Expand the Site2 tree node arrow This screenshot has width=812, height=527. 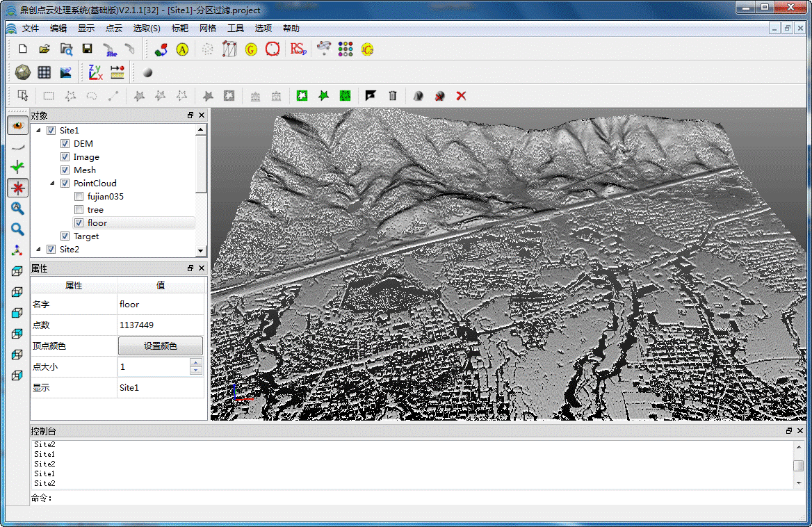pos(38,250)
